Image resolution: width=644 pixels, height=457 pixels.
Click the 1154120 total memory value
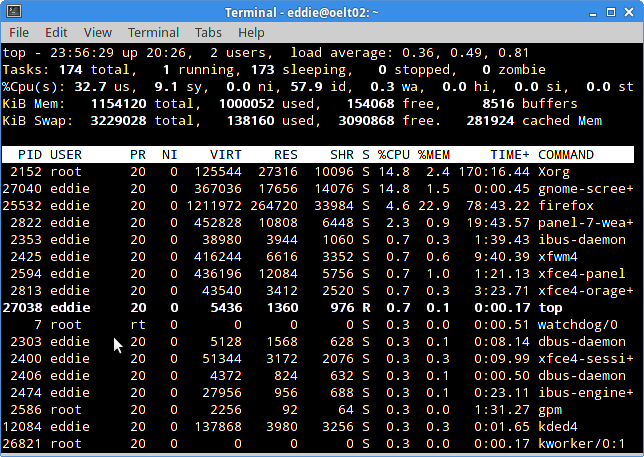(x=118, y=103)
